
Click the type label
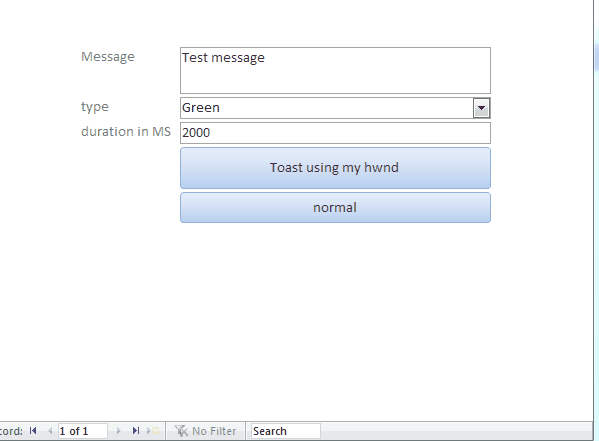(95, 107)
